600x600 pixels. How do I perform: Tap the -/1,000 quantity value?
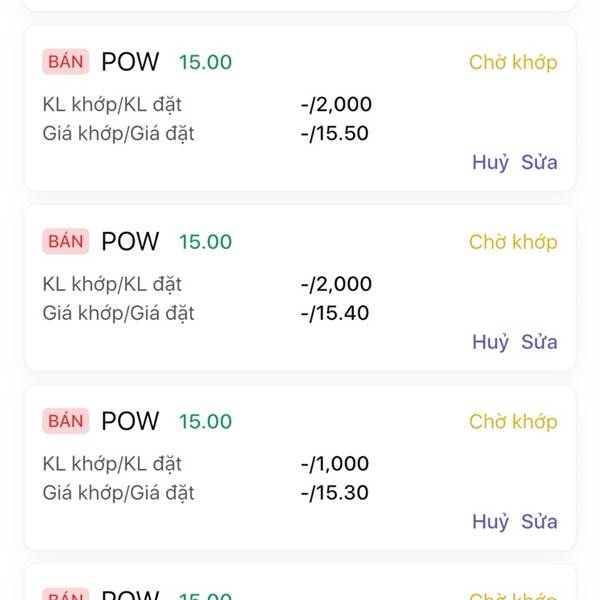[335, 464]
